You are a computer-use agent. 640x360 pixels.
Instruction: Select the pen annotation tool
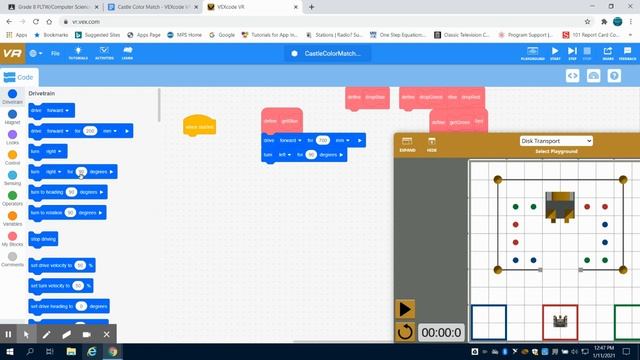tap(47, 334)
